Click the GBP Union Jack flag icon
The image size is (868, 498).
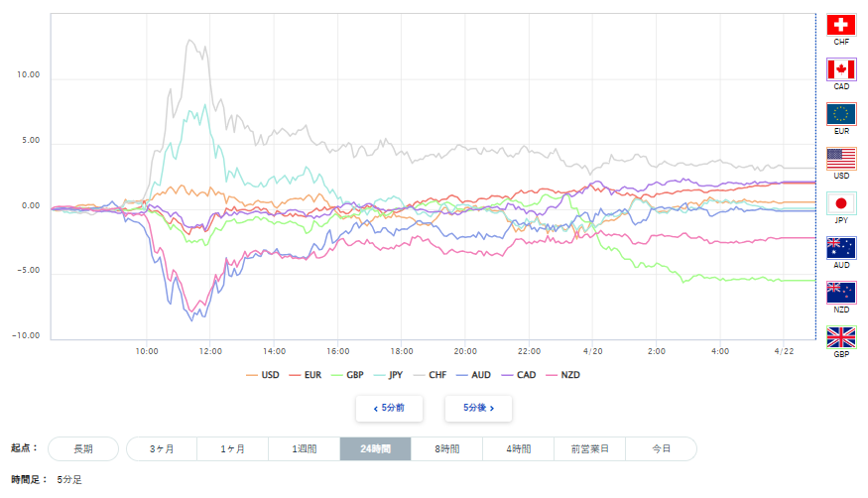click(x=841, y=337)
